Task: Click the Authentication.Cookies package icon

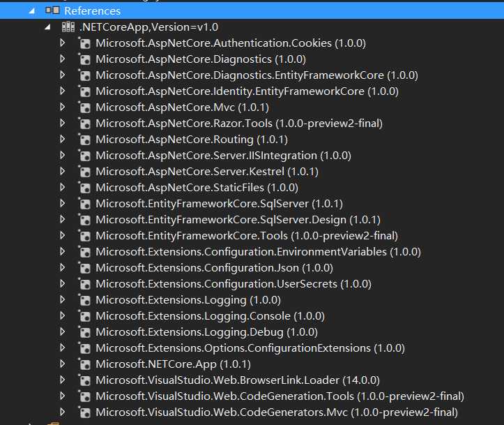Action: point(85,43)
